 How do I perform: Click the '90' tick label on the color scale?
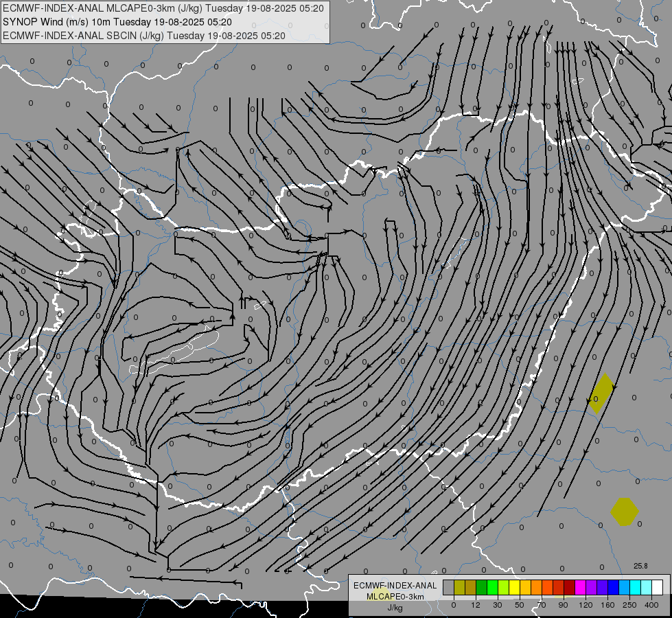pyautogui.click(x=563, y=605)
